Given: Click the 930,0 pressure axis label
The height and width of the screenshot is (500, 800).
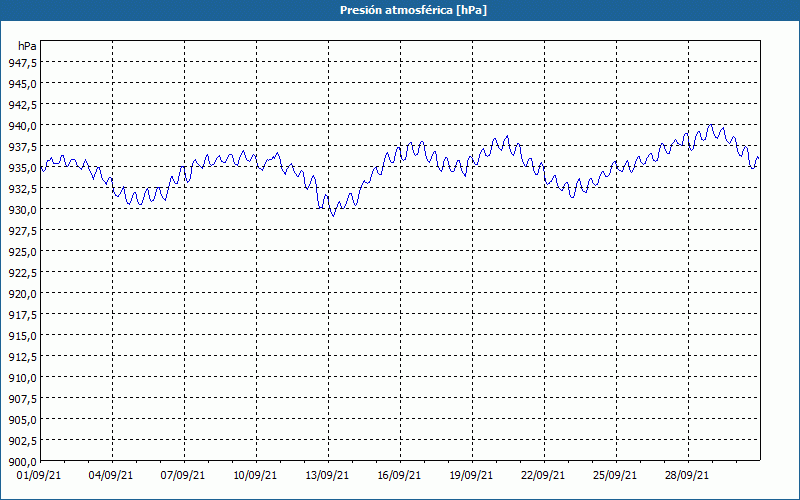Looking at the screenshot, I should [x=22, y=210].
